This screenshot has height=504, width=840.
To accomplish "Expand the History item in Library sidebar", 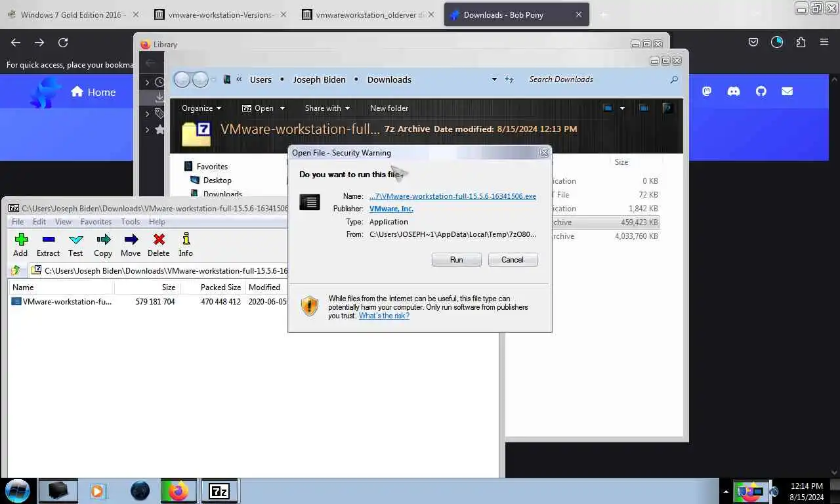I will [148, 83].
